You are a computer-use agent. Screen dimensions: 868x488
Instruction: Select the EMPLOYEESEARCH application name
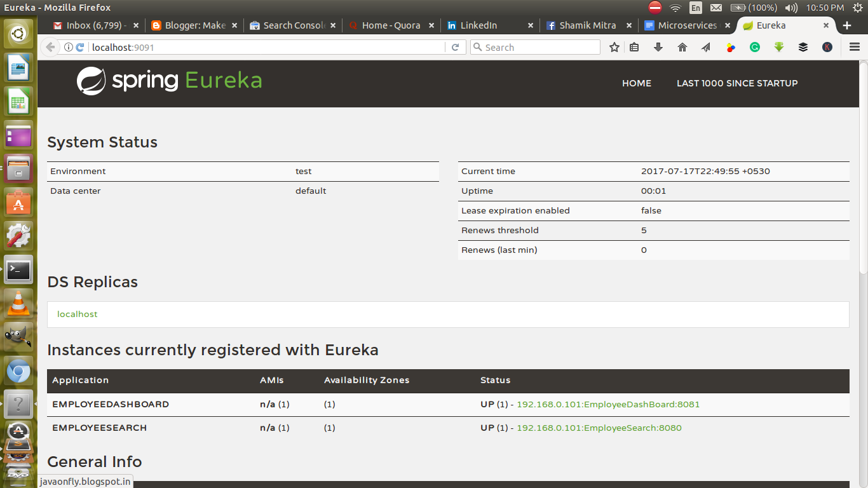pyautogui.click(x=99, y=428)
